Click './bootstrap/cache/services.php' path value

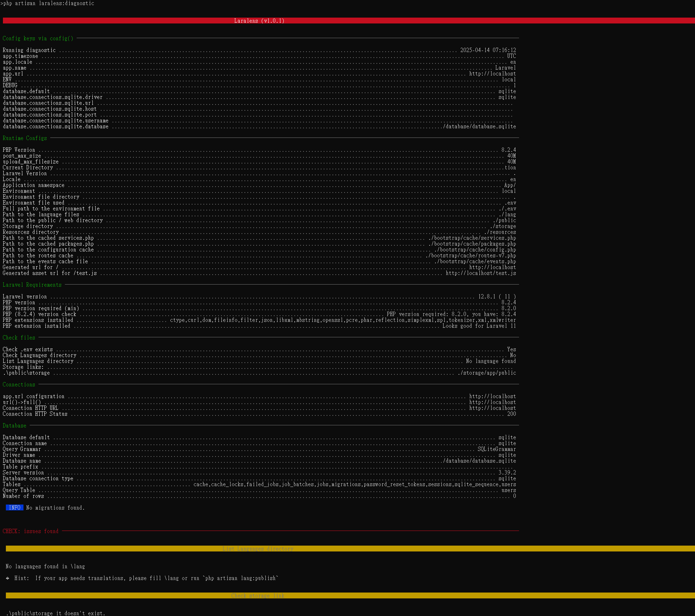(472, 238)
